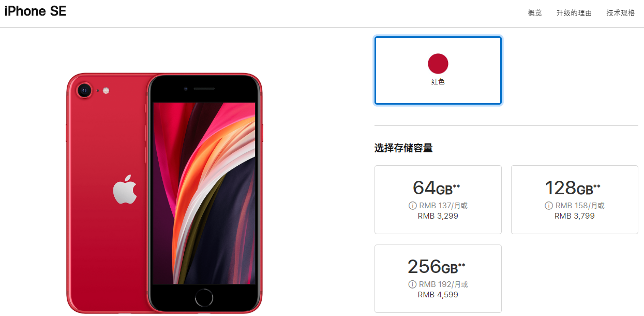Image resolution: width=644 pixels, height=316 pixels.
Task: Go to the 升级的理由 tab
Action: [574, 13]
